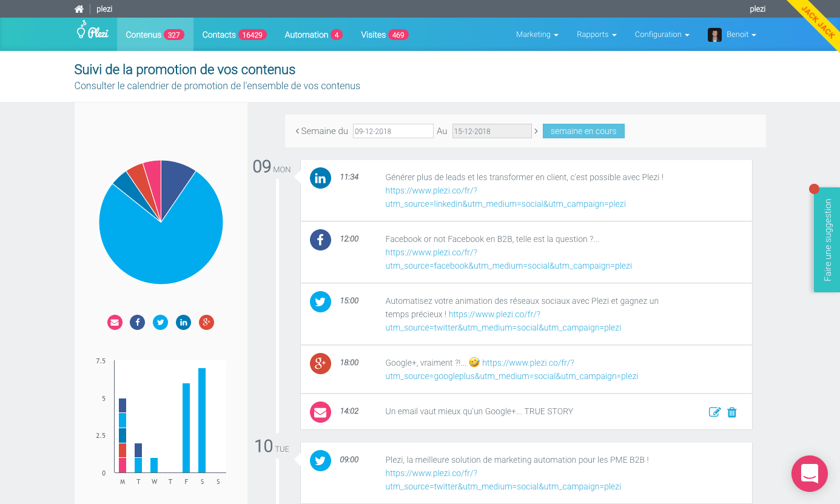Delete the 14:02 email post

(732, 412)
